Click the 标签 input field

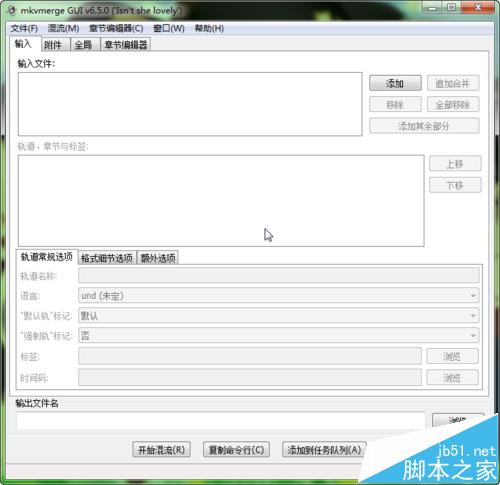coord(250,356)
